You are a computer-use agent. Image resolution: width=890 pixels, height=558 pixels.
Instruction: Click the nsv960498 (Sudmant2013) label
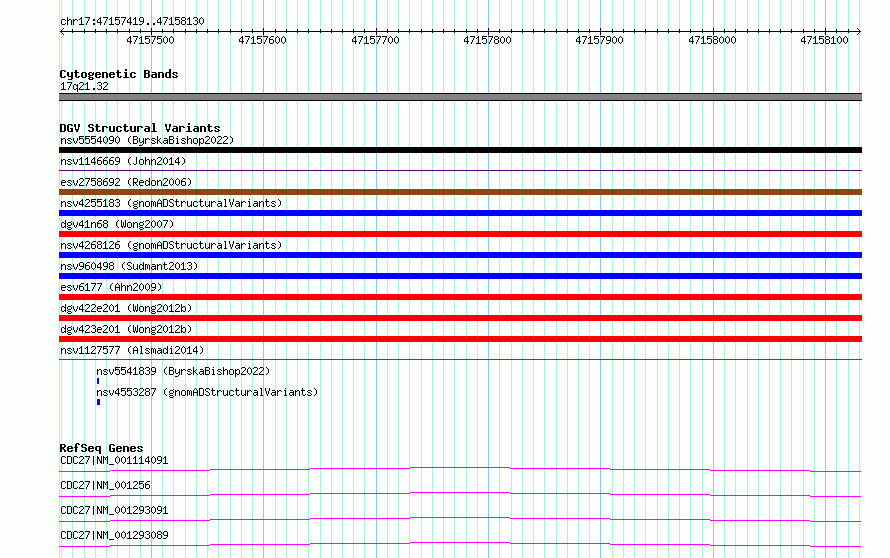click(129, 266)
